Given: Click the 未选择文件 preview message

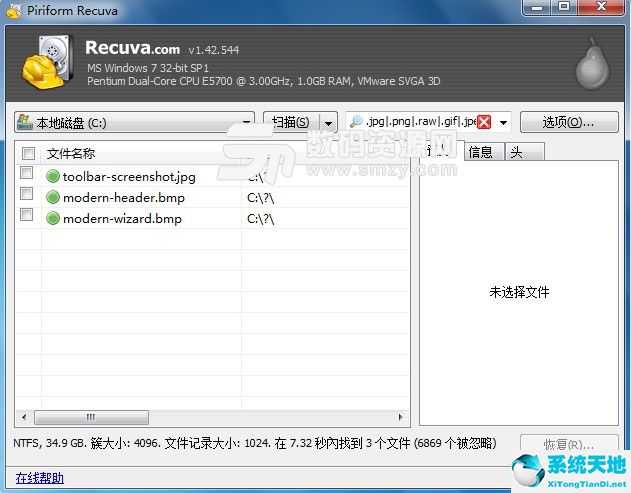Looking at the screenshot, I should coord(519,292).
